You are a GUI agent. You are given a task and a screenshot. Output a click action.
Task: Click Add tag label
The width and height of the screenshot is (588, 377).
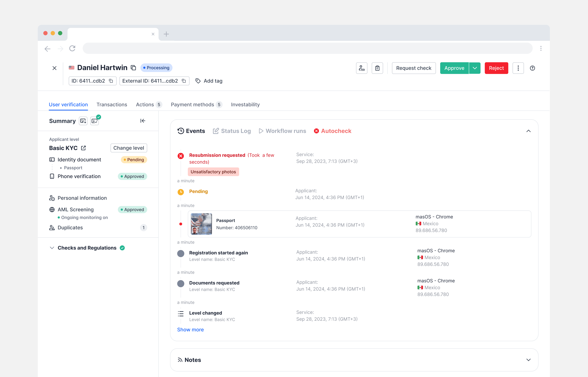213,81
